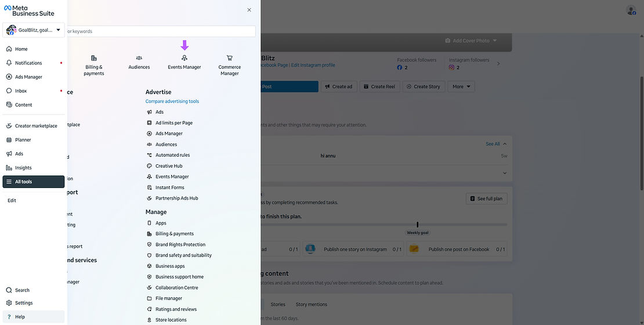Open Partnership Ads Hub
The image size is (644, 325).
click(x=172, y=198)
